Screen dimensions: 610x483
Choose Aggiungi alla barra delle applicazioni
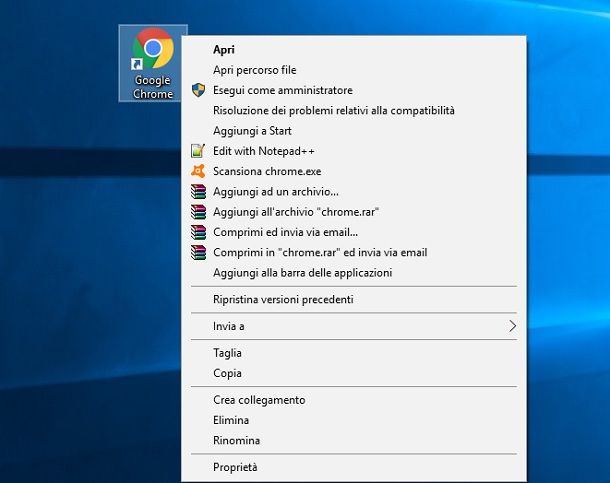coord(354,273)
